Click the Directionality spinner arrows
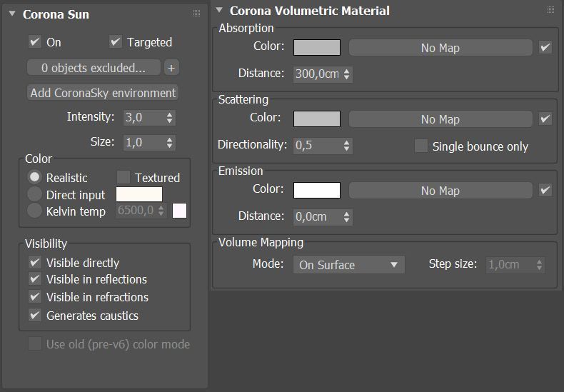Image resolution: width=564 pixels, height=392 pixels. pos(346,145)
